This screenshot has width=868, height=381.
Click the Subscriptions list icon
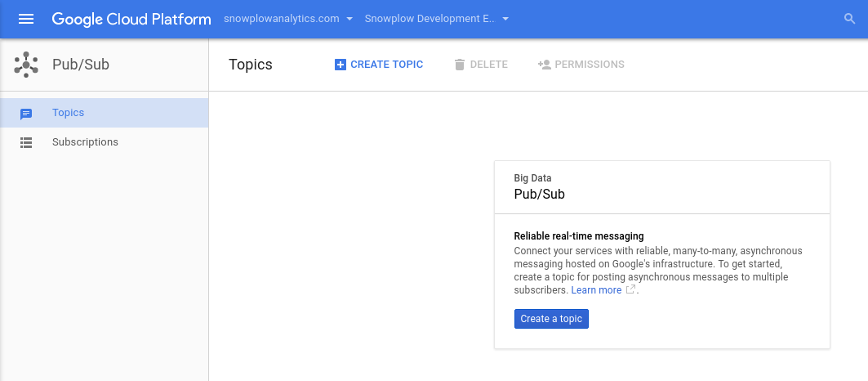click(26, 142)
